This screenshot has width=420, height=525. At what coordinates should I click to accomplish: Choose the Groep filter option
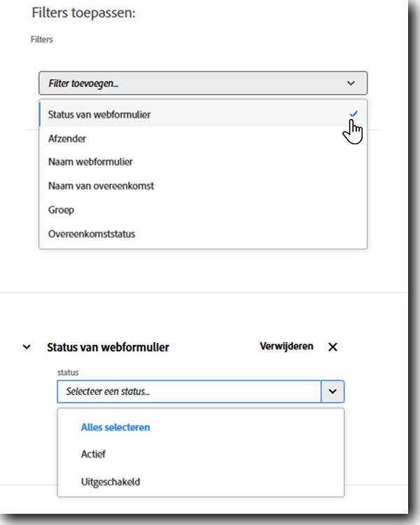click(203, 210)
